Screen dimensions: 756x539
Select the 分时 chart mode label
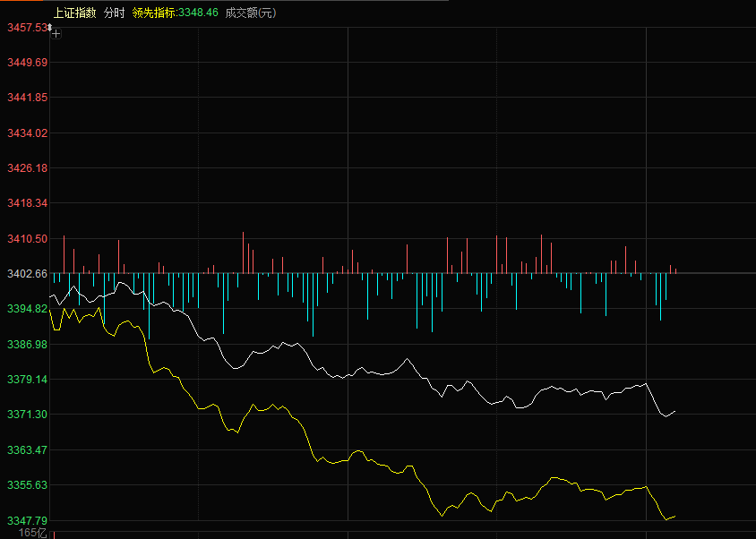tap(115, 13)
